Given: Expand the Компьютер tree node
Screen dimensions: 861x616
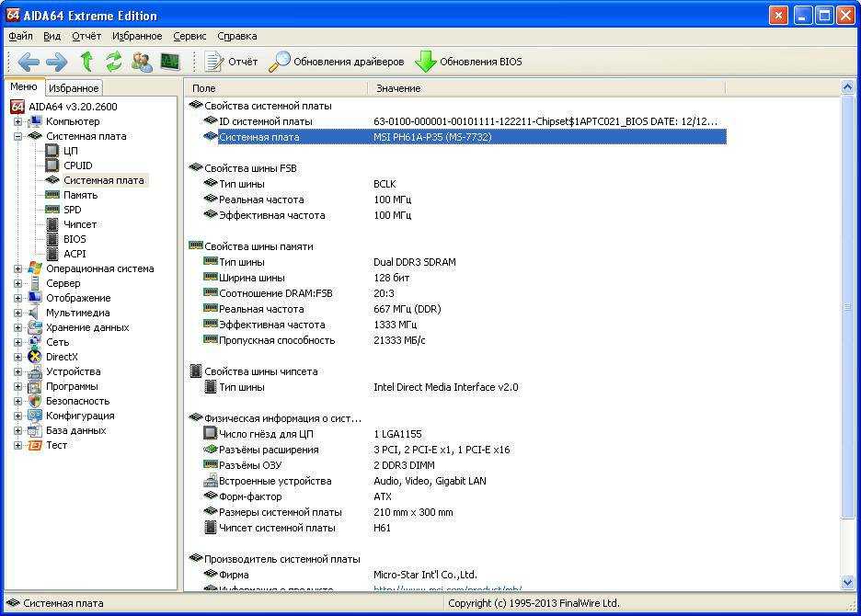Looking at the screenshot, I should pyautogui.click(x=18, y=121).
